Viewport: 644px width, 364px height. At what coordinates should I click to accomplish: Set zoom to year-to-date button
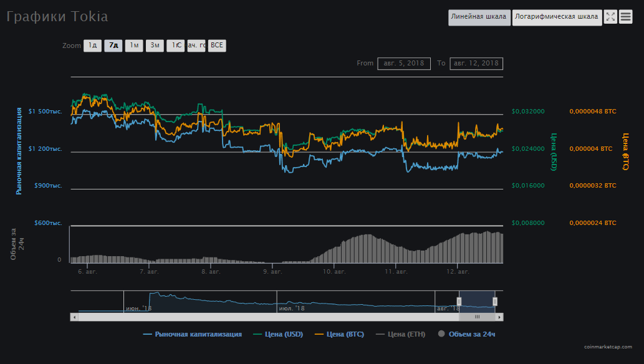pos(196,45)
